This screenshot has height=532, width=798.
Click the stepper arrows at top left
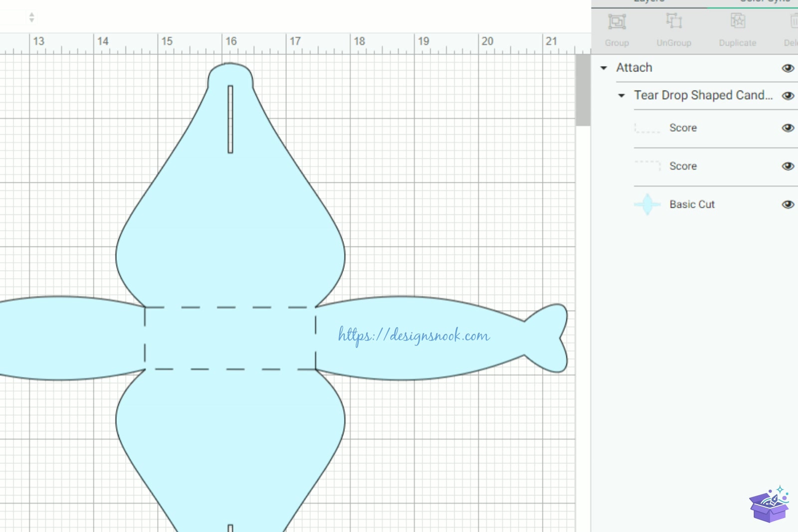pos(31,17)
